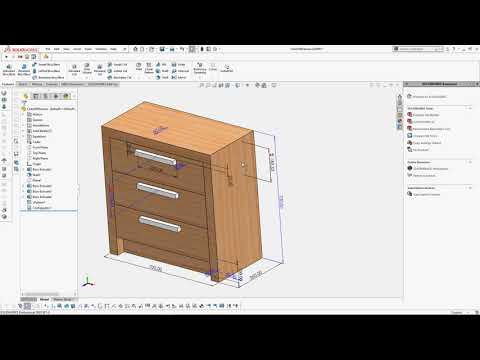The height and width of the screenshot is (360, 480).
Task: Click the Save icon in the quick toolbar
Action: (x=162, y=49)
